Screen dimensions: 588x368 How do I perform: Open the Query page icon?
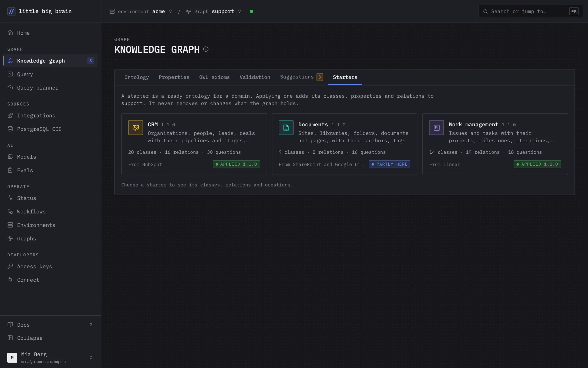(x=10, y=74)
